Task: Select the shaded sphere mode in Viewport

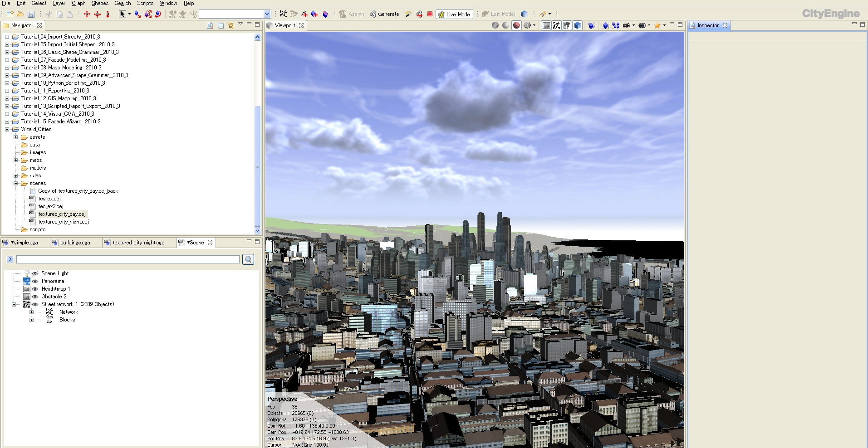Action: (x=505, y=25)
